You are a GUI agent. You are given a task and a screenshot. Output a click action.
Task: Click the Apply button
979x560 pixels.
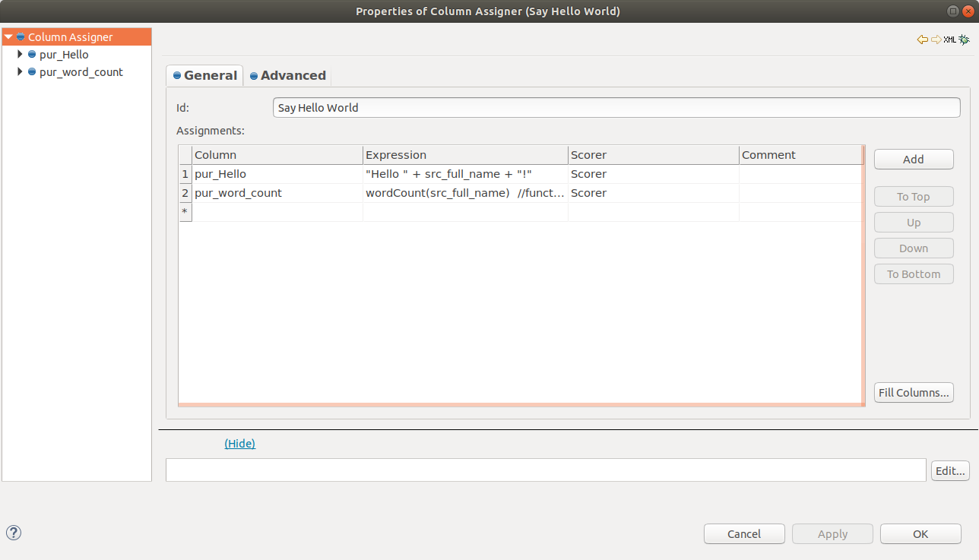pyautogui.click(x=832, y=533)
